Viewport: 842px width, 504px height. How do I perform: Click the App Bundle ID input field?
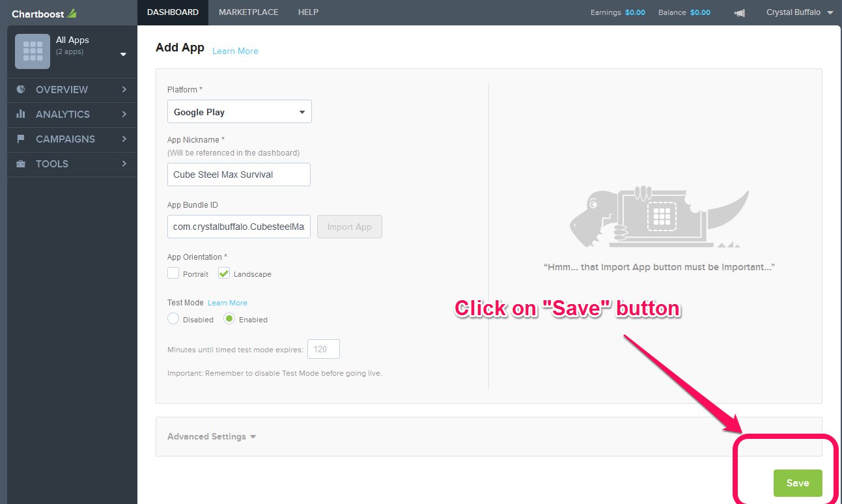click(239, 227)
